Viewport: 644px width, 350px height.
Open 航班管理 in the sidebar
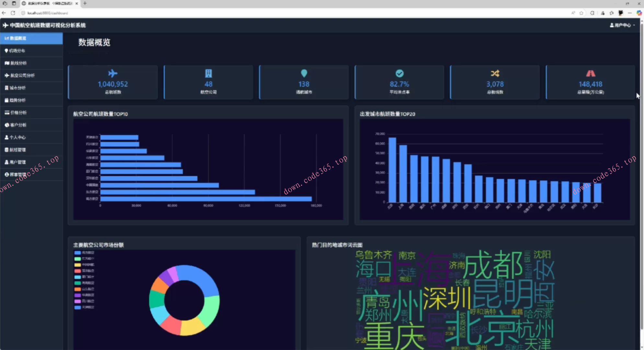coord(17,150)
